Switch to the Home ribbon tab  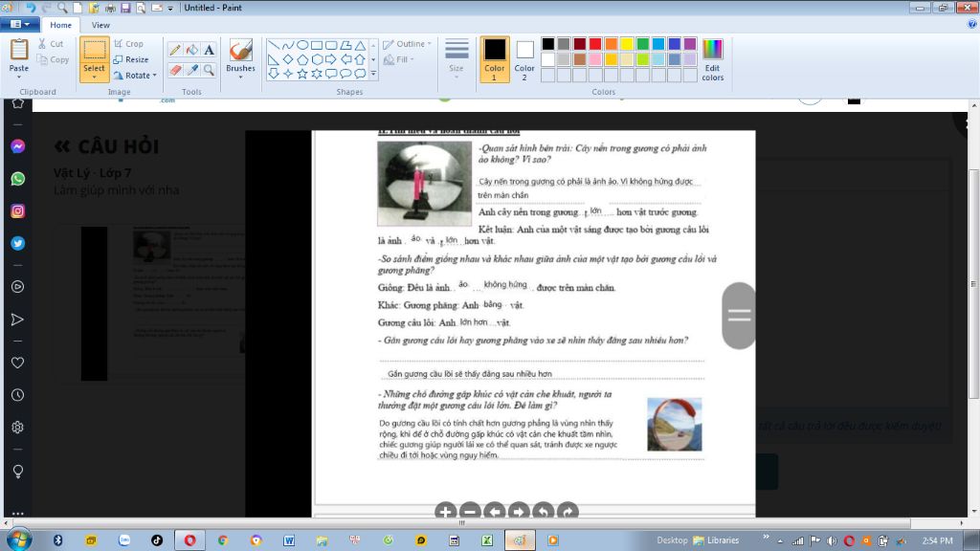pyautogui.click(x=60, y=25)
